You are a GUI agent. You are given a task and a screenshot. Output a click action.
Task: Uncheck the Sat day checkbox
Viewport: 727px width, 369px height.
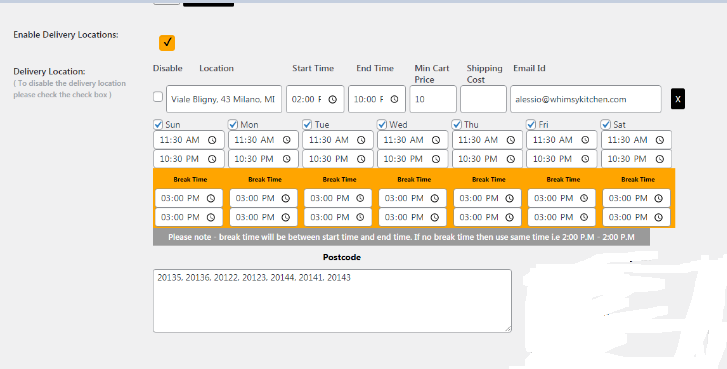(x=606, y=124)
